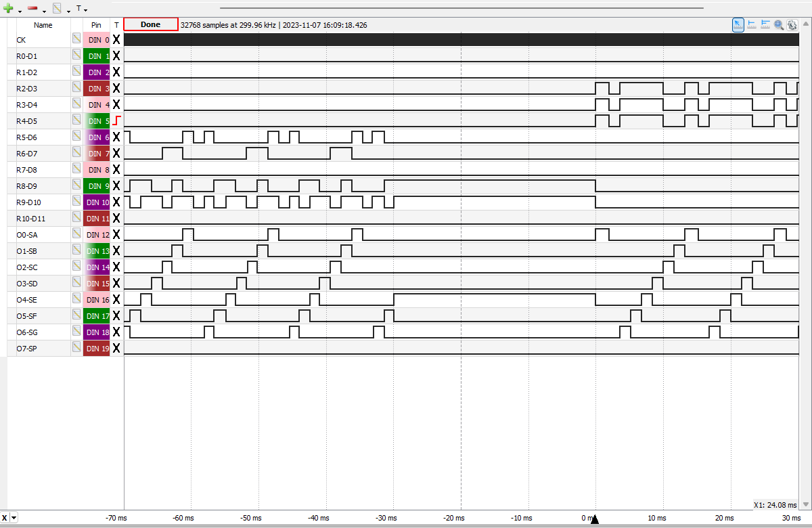
Task: Open edit icon beside O0-SA signal
Action: pyautogui.click(x=77, y=234)
